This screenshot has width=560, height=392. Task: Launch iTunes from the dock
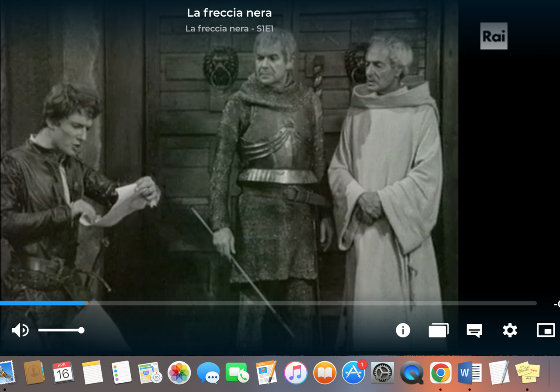(x=295, y=373)
